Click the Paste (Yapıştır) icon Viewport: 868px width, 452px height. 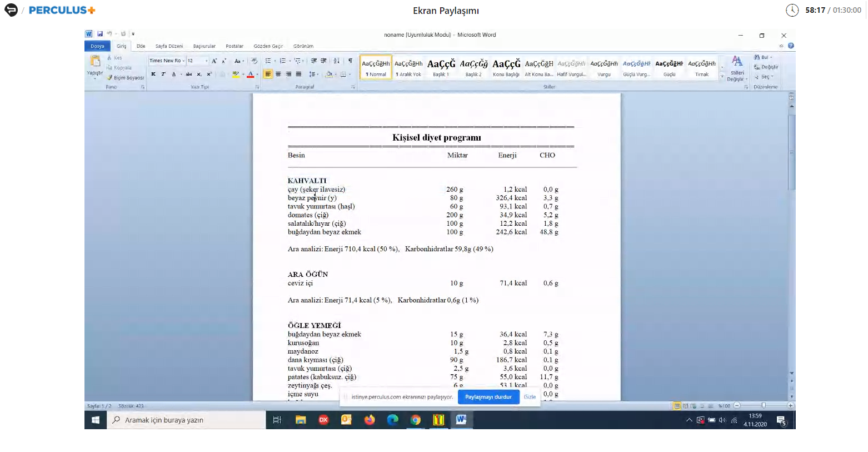(95, 62)
